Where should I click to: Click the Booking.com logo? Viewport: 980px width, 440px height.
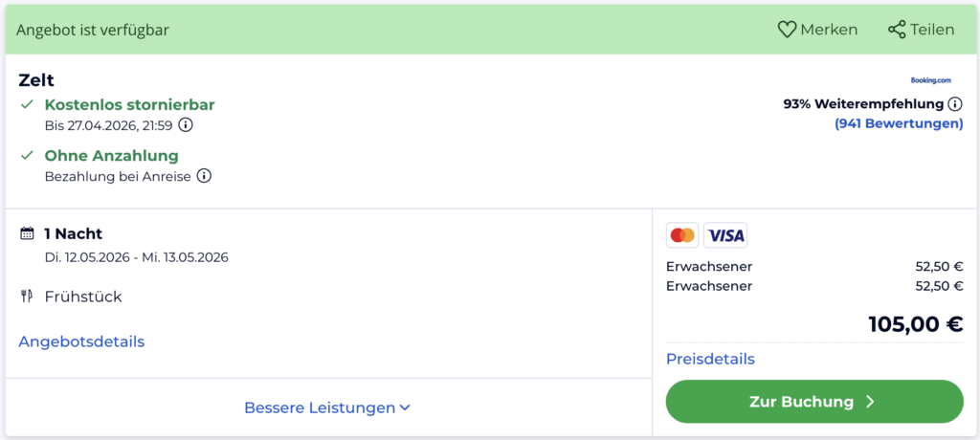pyautogui.click(x=930, y=80)
